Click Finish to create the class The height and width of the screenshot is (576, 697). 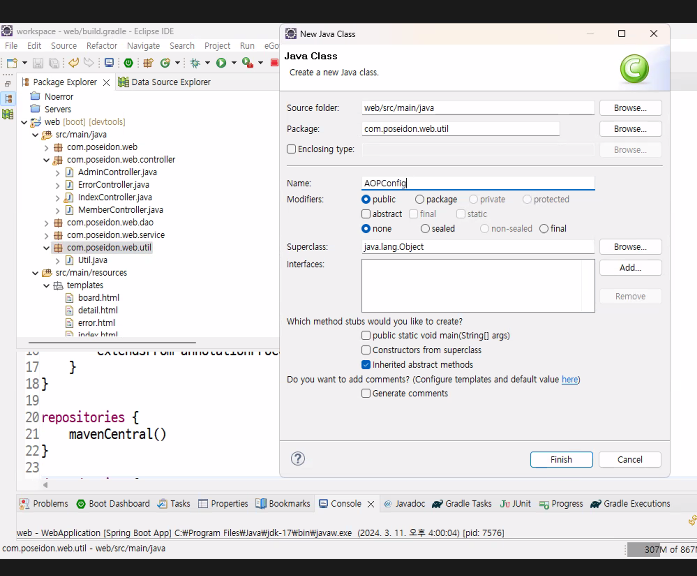[561, 460]
